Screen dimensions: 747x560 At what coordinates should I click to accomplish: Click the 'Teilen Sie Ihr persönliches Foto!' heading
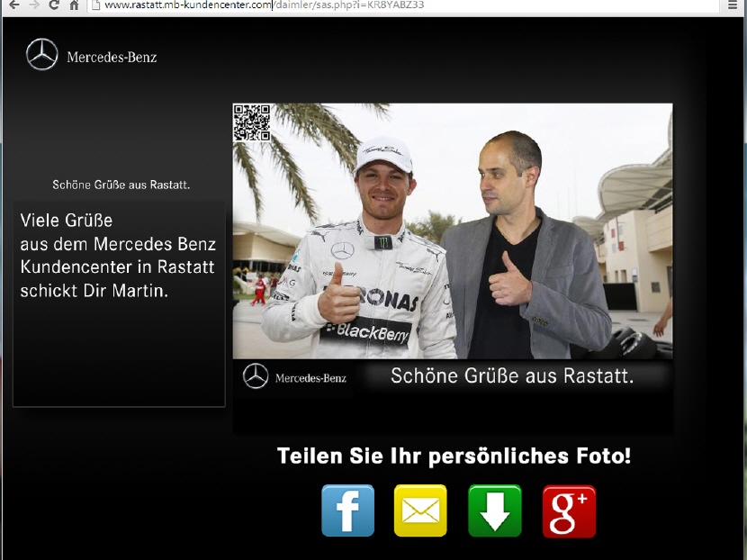454,456
